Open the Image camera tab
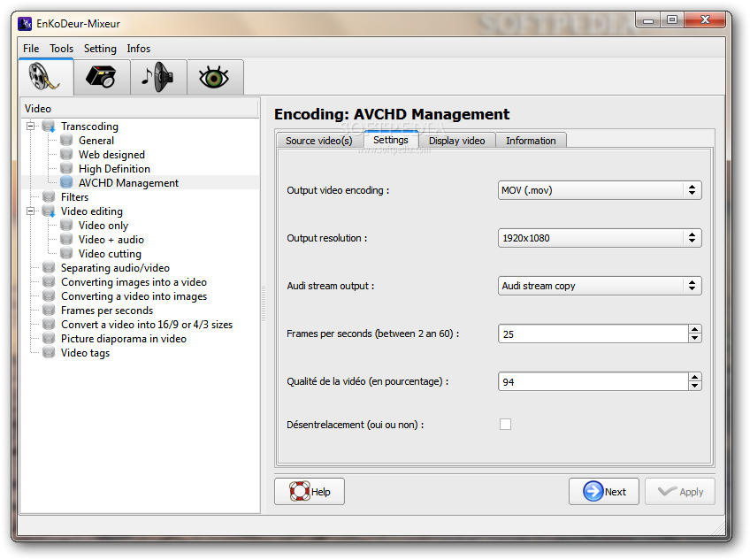Viewport: 750px width, 560px height. click(102, 77)
